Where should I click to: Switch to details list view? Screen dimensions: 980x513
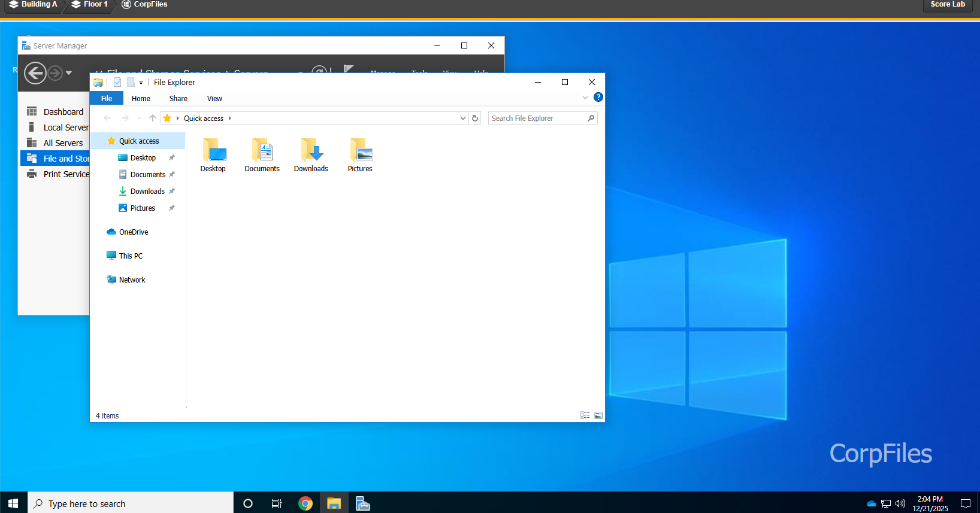[585, 415]
